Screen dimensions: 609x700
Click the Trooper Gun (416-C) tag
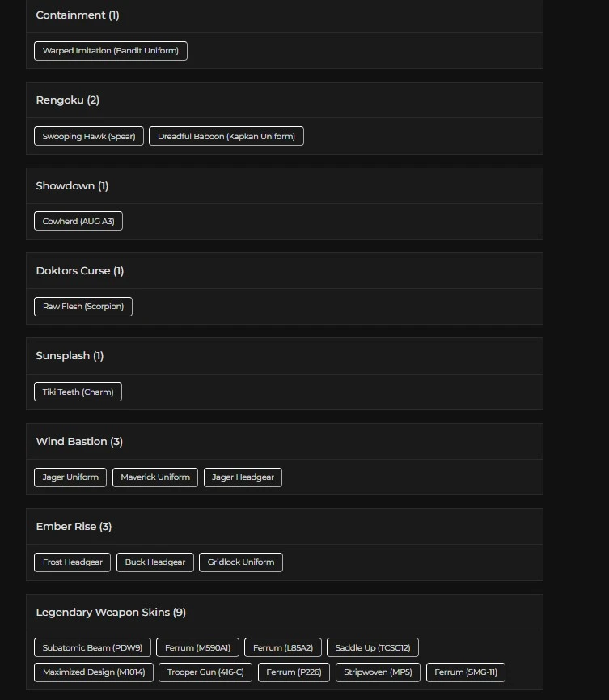pyautogui.click(x=205, y=672)
